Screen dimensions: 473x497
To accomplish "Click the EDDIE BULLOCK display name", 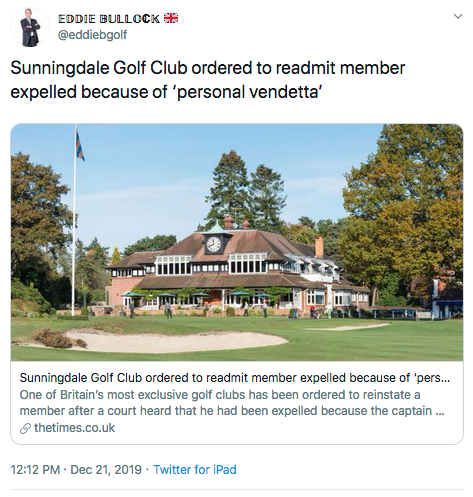I will coord(109,19).
